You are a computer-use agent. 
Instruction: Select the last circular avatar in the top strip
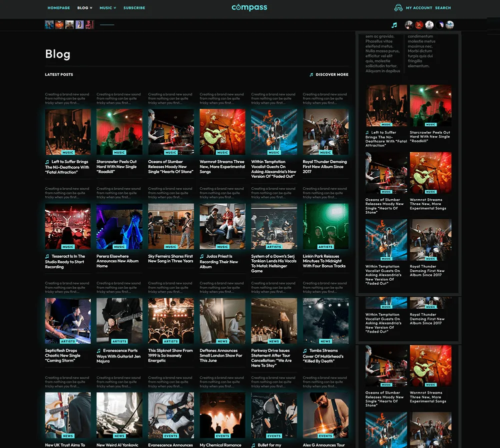pyautogui.click(x=449, y=25)
